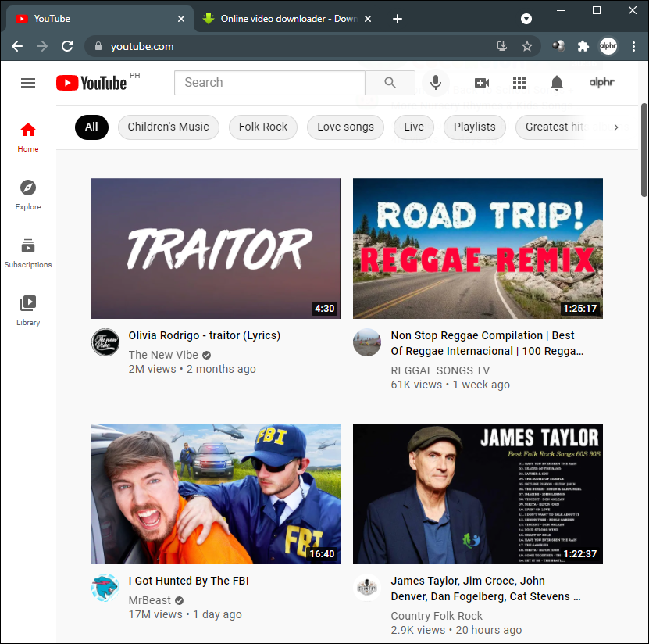Select the Children's Music chip
Viewport: 649px width, 644px height.
[169, 127]
